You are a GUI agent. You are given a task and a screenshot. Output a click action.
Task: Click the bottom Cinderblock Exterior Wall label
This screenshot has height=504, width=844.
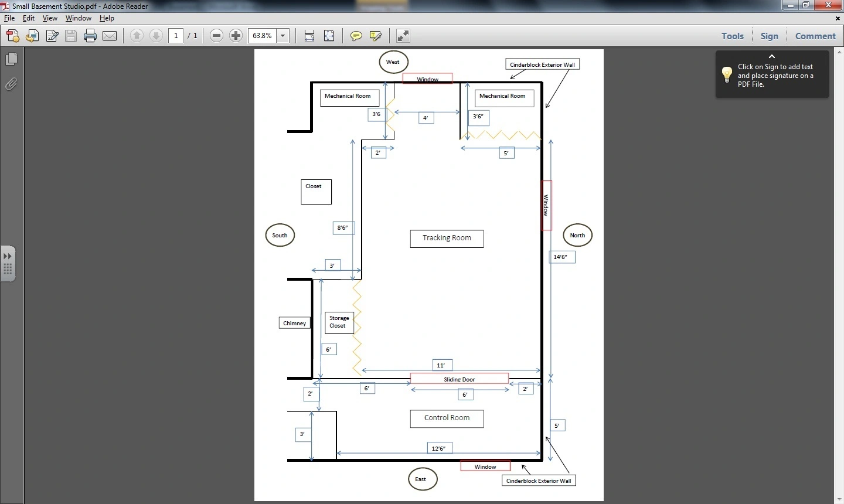tap(539, 481)
